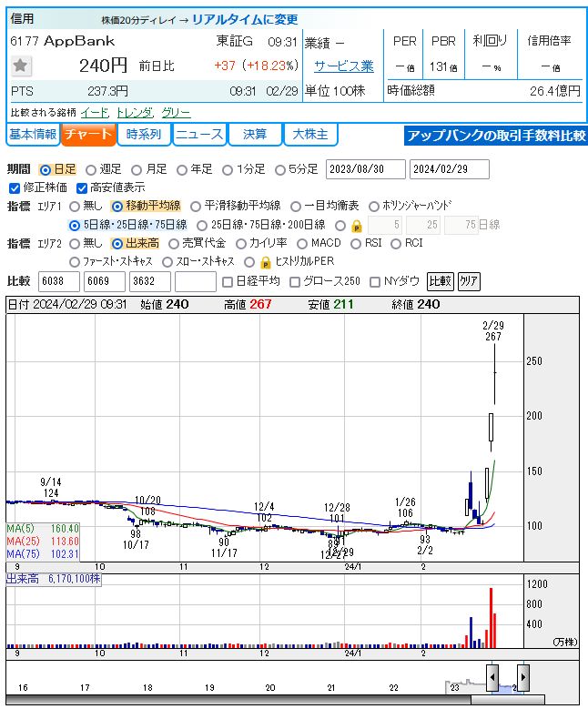Click the left arrow handle on the range slider
The width and height of the screenshot is (588, 709).
(492, 677)
